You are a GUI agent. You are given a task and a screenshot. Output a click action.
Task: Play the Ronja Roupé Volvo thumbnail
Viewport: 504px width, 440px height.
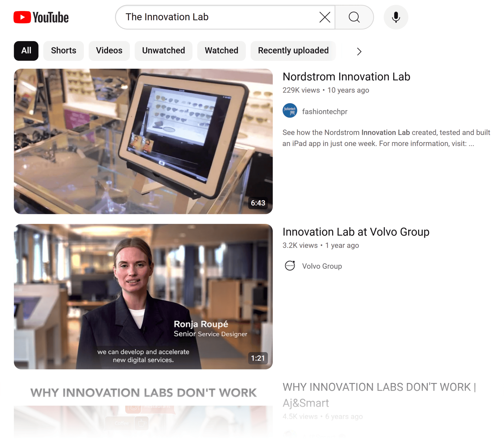point(143,296)
